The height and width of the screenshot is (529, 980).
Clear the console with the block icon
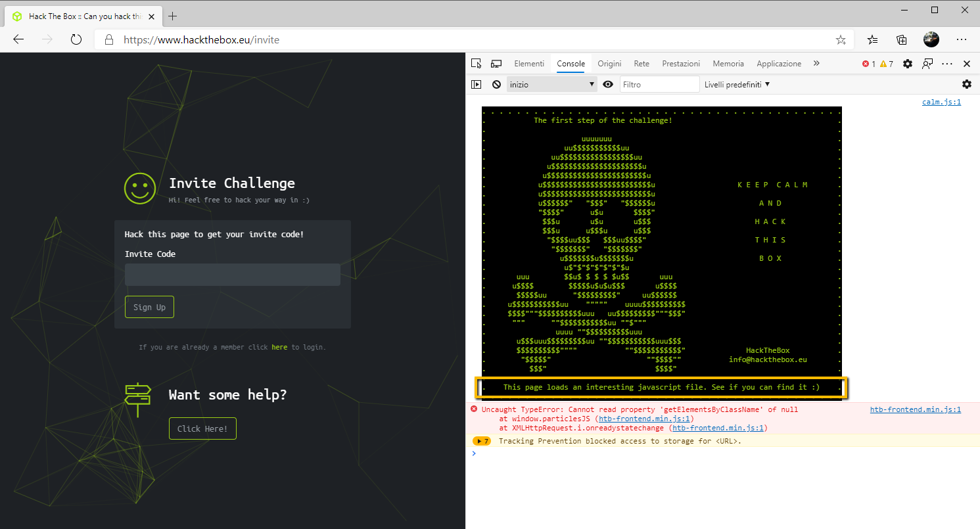tap(497, 84)
